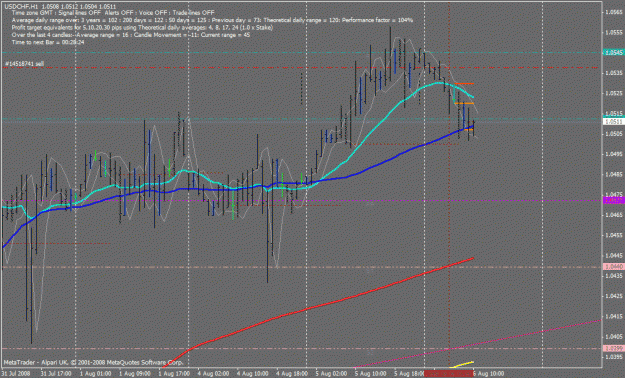Click the '4 Aug 10:00' time axis label
This screenshot has width=625, height=378.
tap(253, 374)
